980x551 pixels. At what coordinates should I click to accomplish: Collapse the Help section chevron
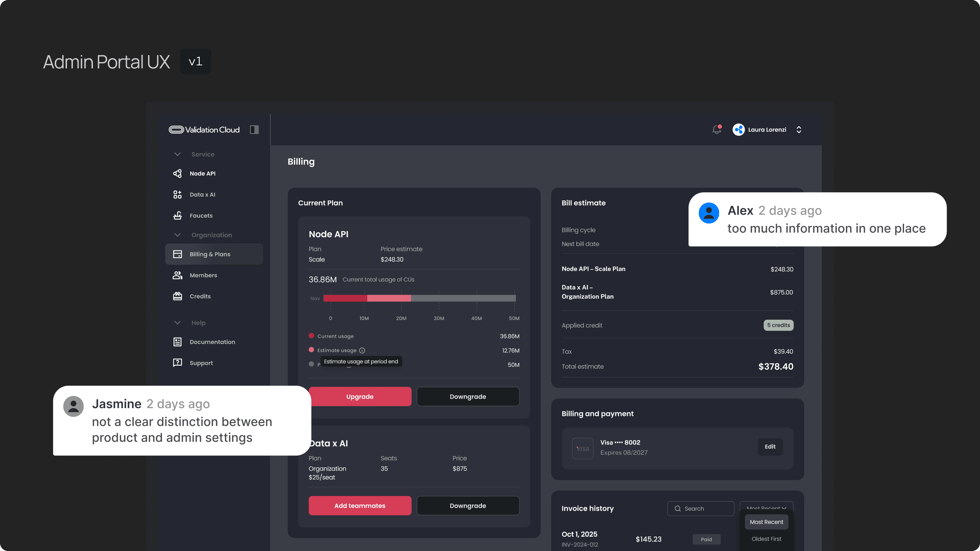[x=177, y=323]
